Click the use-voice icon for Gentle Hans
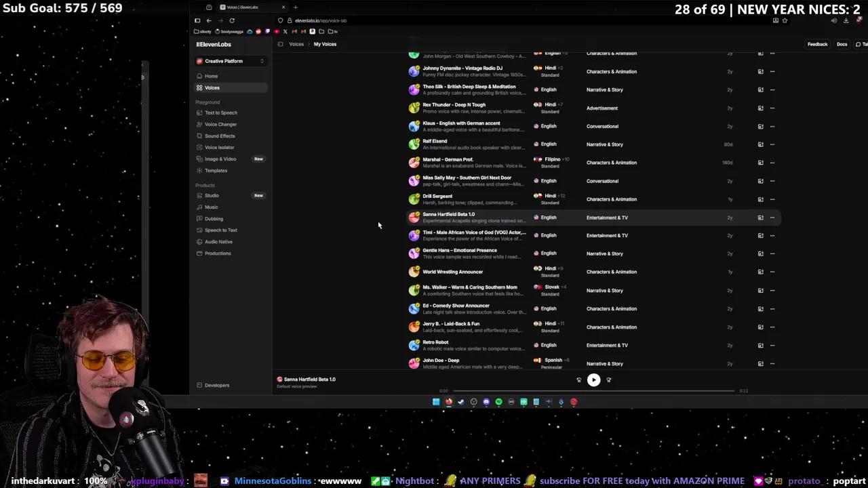 pos(760,253)
